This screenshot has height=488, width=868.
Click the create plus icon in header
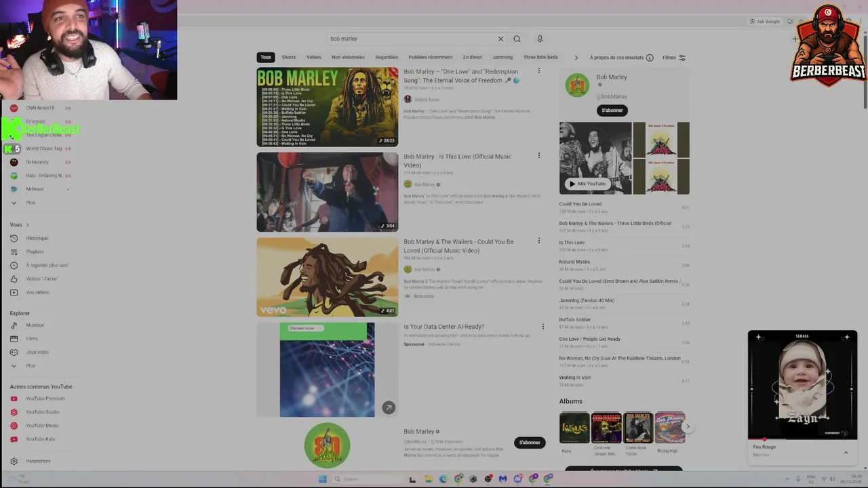[795, 39]
